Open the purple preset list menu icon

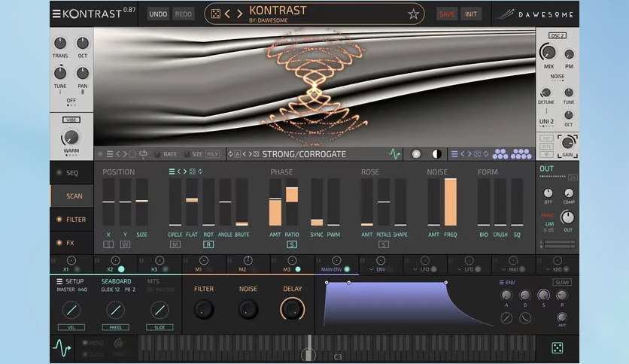click(454, 154)
